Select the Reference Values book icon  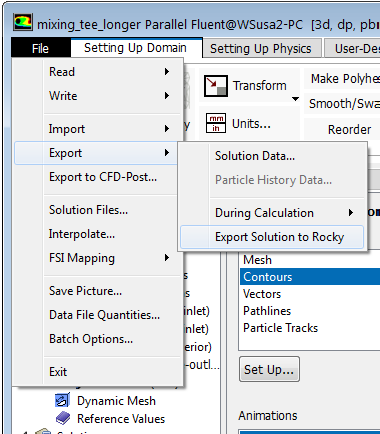coord(62,418)
